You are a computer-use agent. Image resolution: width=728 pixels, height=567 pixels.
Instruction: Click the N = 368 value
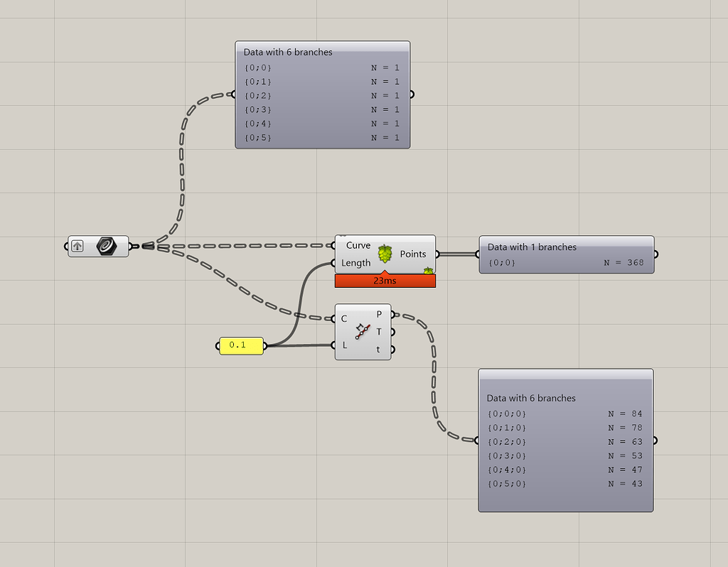click(623, 263)
